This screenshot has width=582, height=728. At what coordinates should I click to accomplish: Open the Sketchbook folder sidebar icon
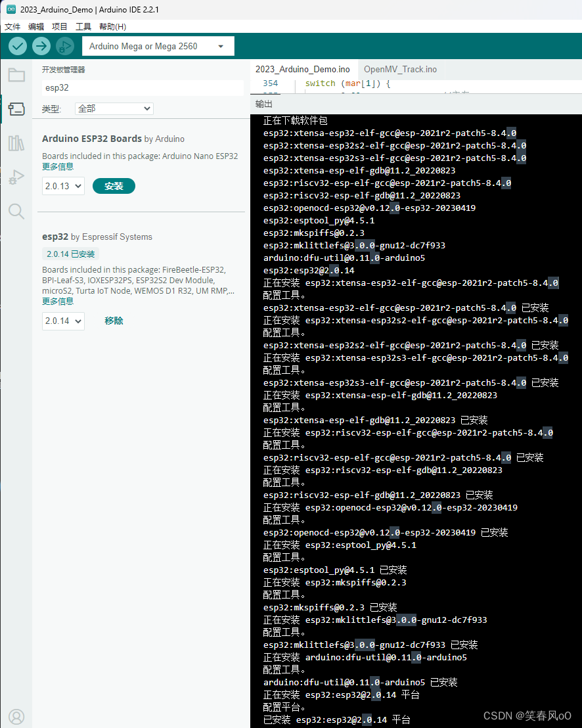point(16,75)
